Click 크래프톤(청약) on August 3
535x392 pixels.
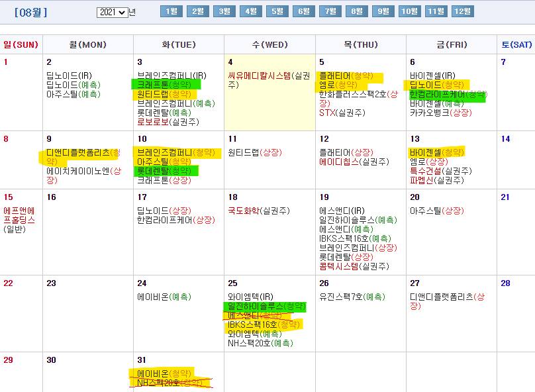(x=164, y=85)
